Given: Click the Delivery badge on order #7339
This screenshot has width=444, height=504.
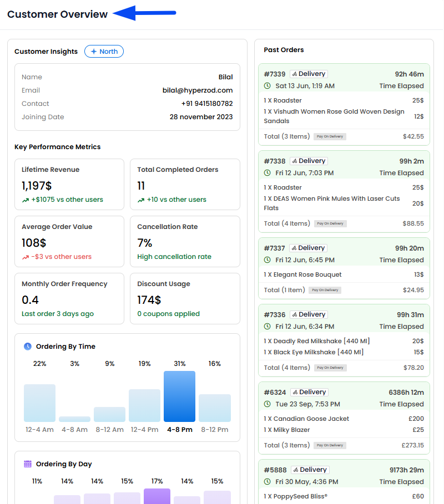Looking at the screenshot, I should pos(309,74).
